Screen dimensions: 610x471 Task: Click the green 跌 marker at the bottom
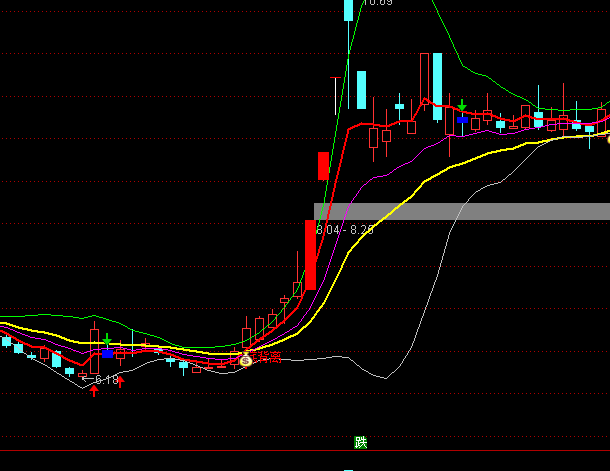point(361,442)
